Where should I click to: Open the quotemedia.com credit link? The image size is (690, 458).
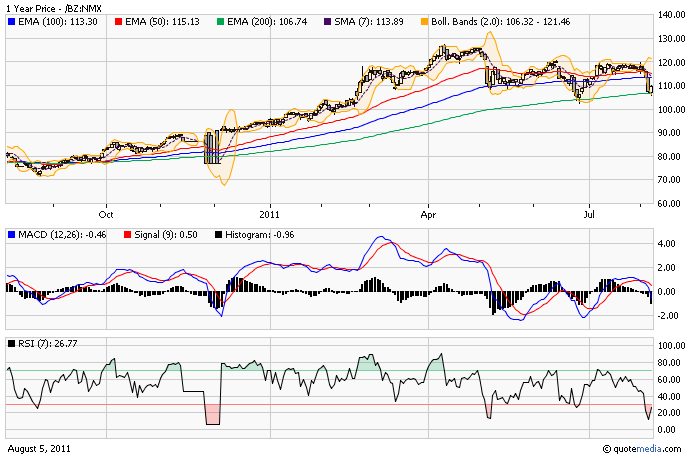tap(642, 449)
